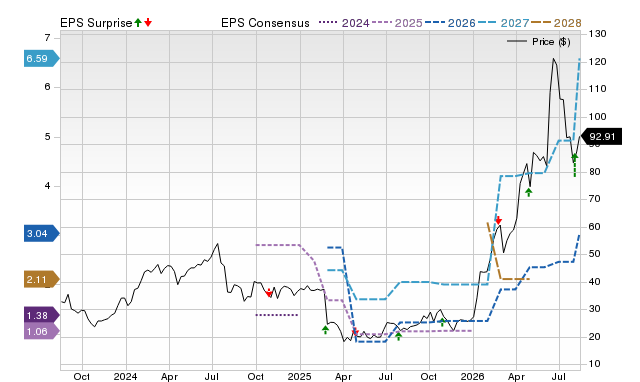Click the EPS Consensus legend label
The width and height of the screenshot is (640, 382).
coord(265,23)
